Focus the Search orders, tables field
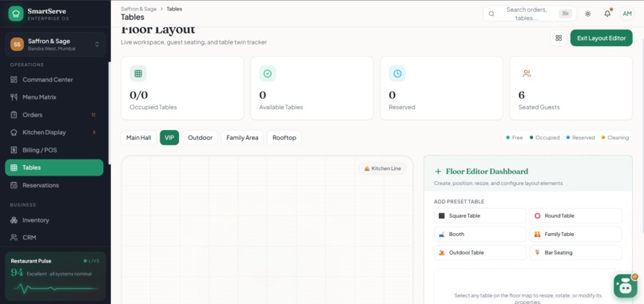This screenshot has width=644, height=304. 530,14
